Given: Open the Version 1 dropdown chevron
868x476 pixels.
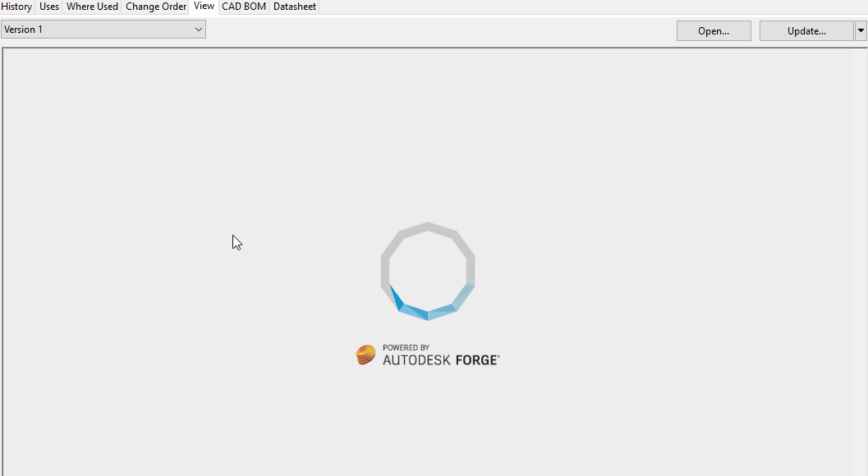Looking at the screenshot, I should tap(199, 30).
